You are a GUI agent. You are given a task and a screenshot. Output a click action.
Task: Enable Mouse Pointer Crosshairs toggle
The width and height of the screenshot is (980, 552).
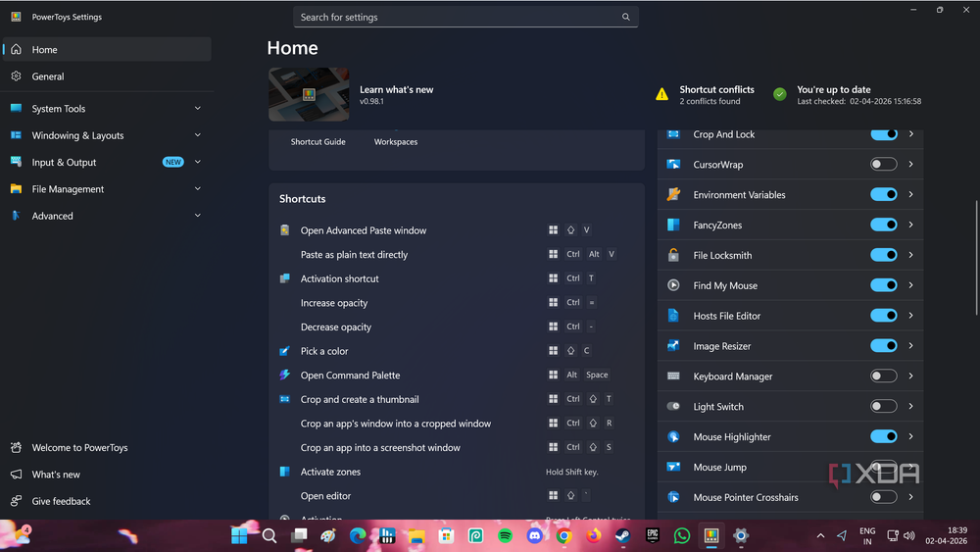tap(884, 497)
